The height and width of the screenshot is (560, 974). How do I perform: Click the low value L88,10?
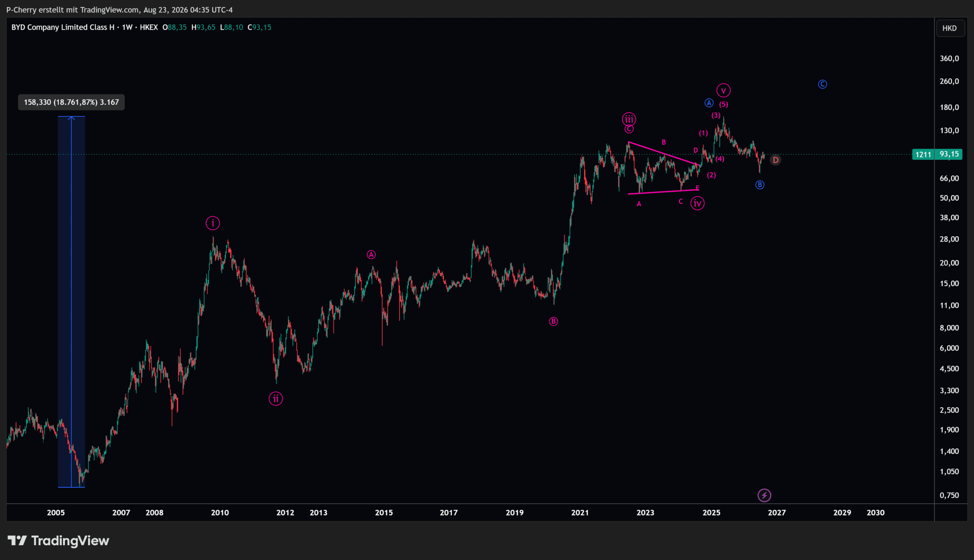click(x=231, y=27)
